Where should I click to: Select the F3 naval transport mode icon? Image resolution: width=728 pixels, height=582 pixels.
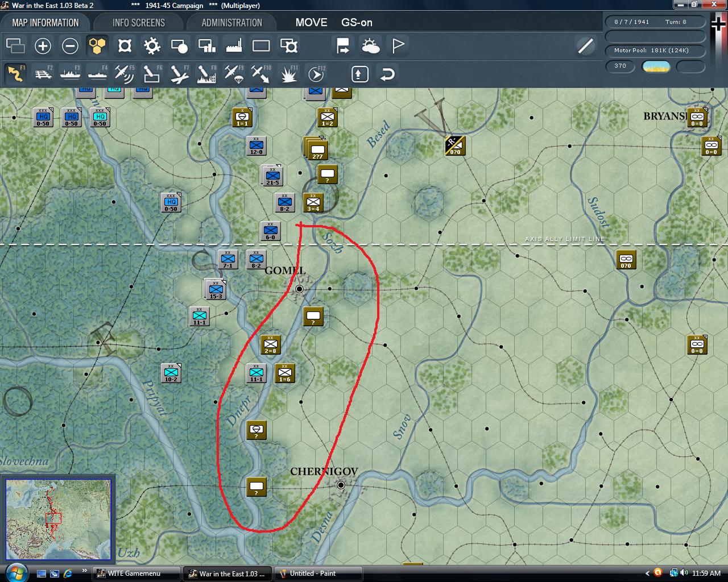pyautogui.click(x=70, y=74)
